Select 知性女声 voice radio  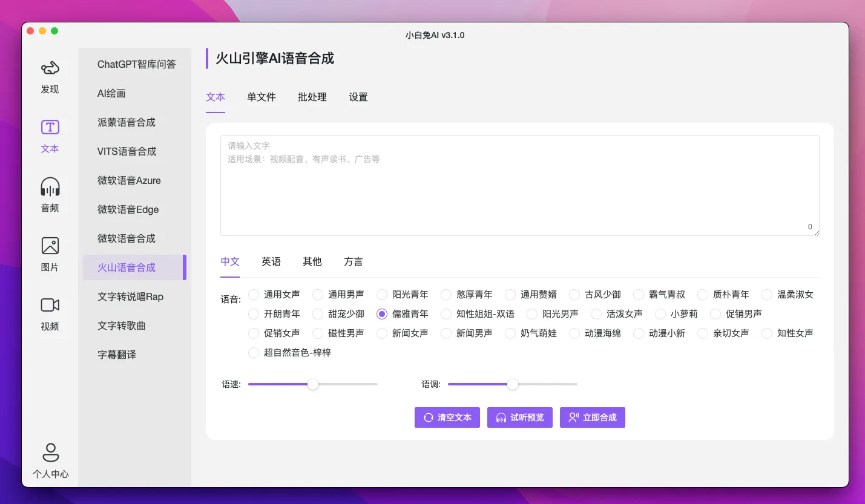(767, 333)
